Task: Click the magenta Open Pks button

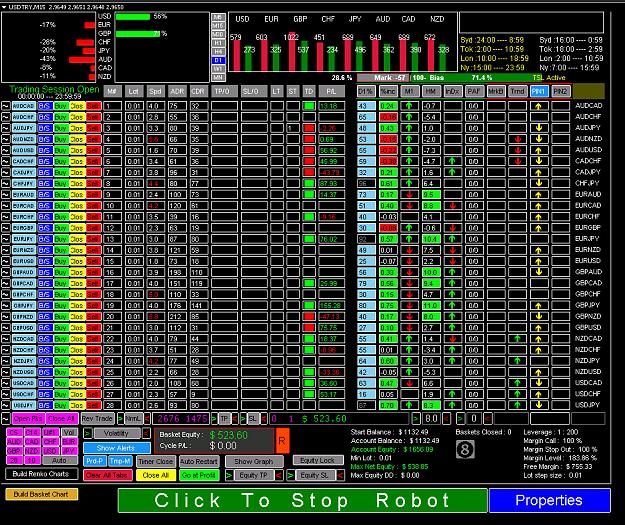Action: (28, 419)
